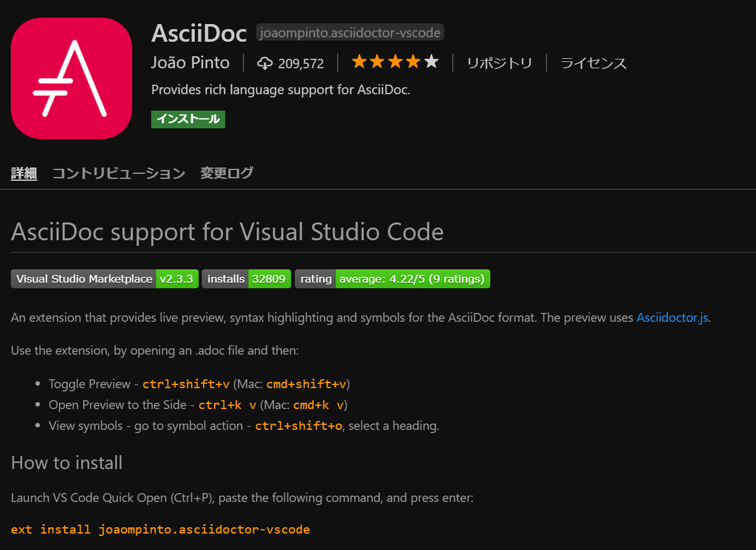Viewport: 756px width, 550px height.
Task: Click the 209,572 install count
Action: pos(301,64)
